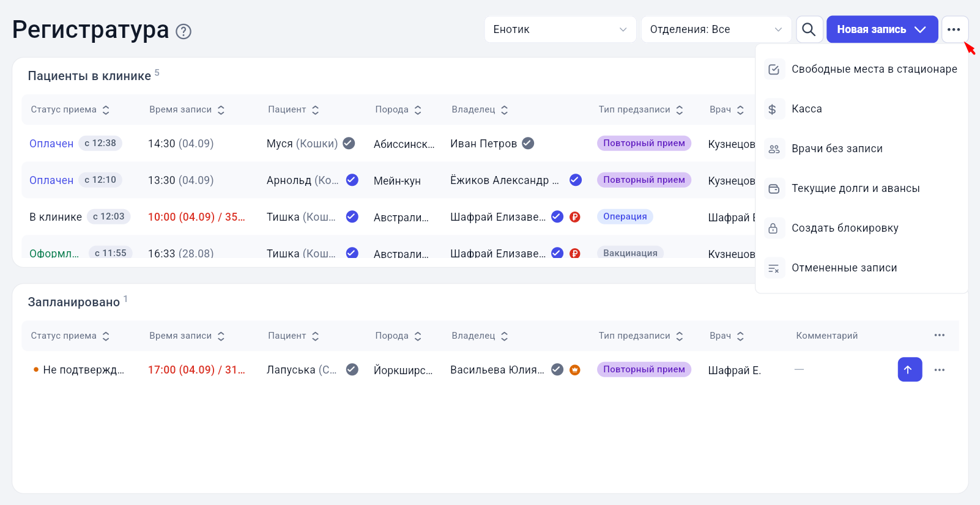Click the lock icon for Создать блокировку
The width and height of the screenshot is (980, 505).
point(774,228)
